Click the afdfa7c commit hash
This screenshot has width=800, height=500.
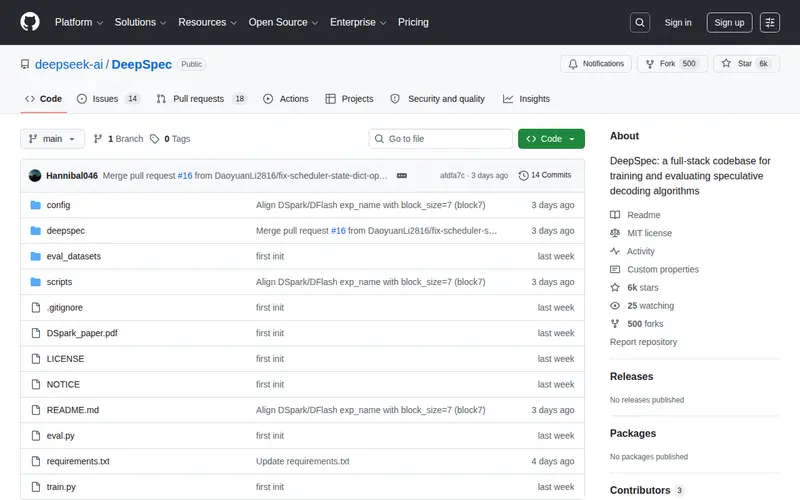pyautogui.click(x=452, y=176)
